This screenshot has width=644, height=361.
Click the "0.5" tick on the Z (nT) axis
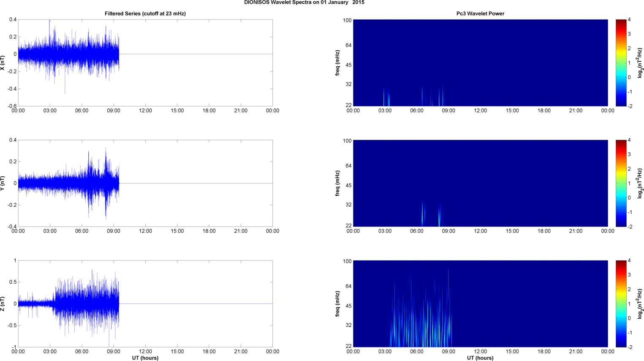13,282
